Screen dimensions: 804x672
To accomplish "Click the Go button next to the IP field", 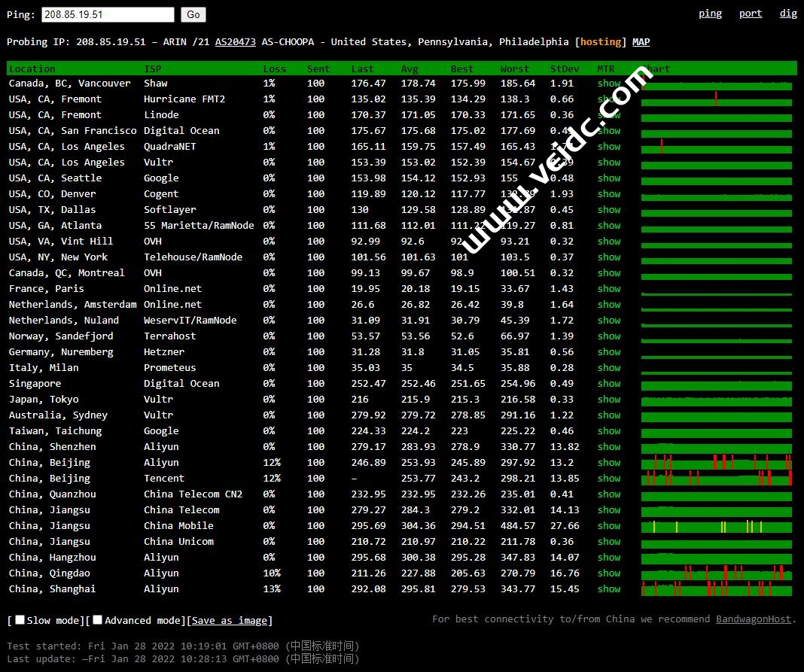I will (193, 14).
